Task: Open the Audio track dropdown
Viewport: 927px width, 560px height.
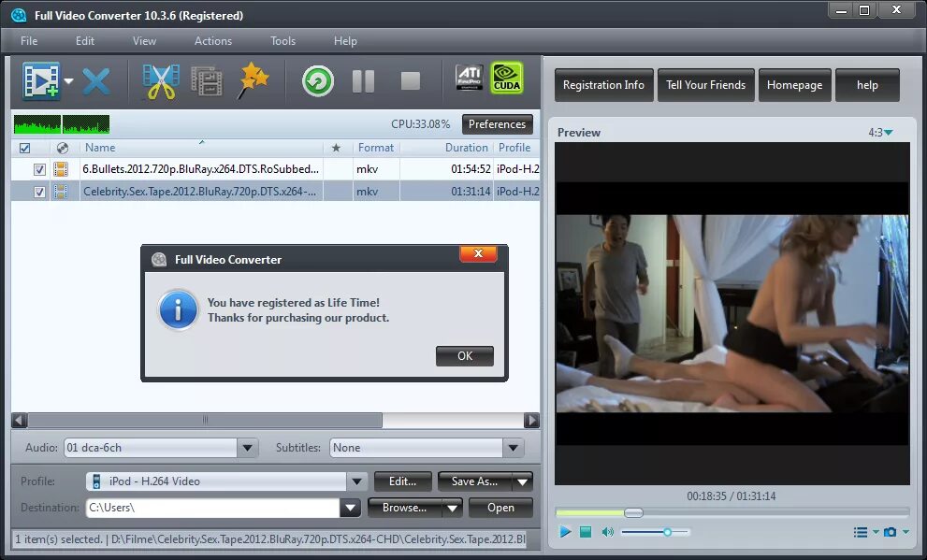Action: 248,448
